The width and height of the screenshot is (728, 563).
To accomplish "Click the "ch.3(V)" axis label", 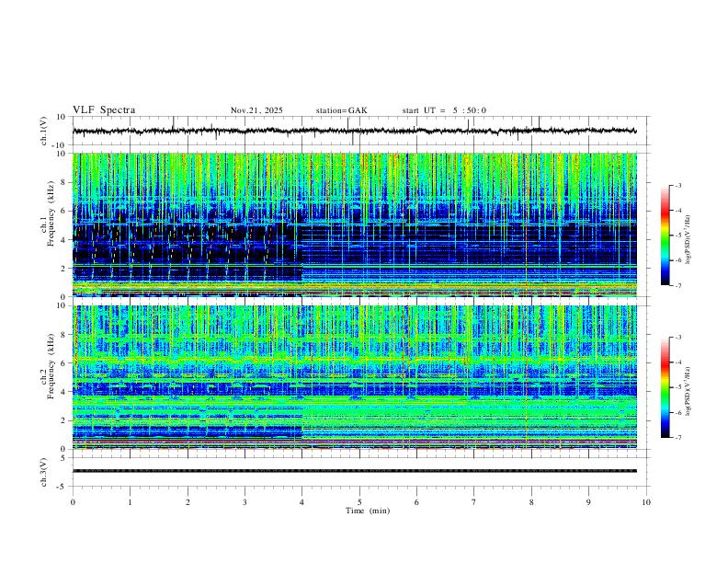I will [x=44, y=472].
